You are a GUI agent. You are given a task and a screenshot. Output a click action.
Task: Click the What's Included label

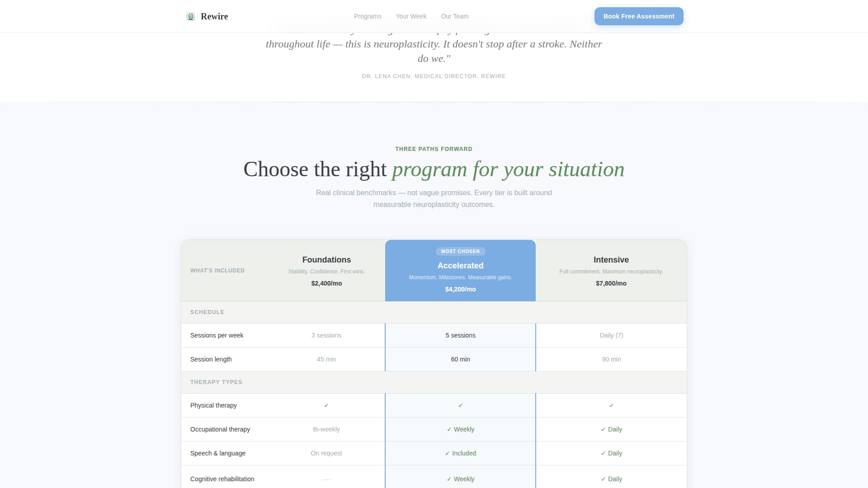click(x=217, y=271)
